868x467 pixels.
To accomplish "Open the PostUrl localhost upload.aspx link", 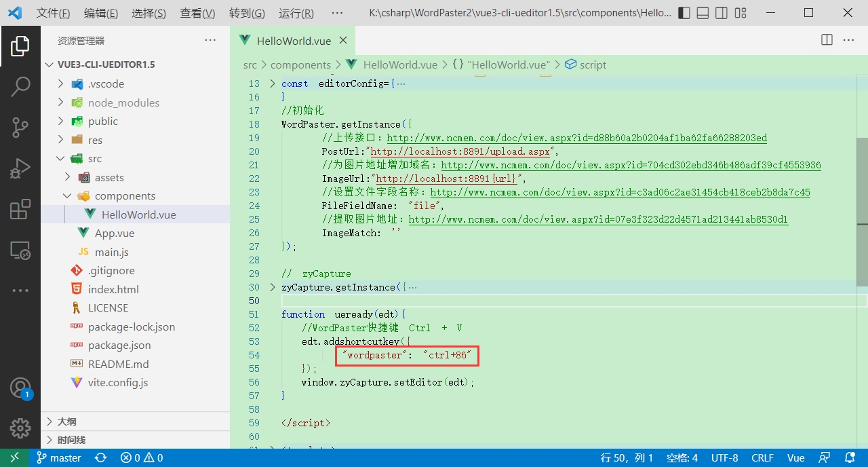I will 460,151.
